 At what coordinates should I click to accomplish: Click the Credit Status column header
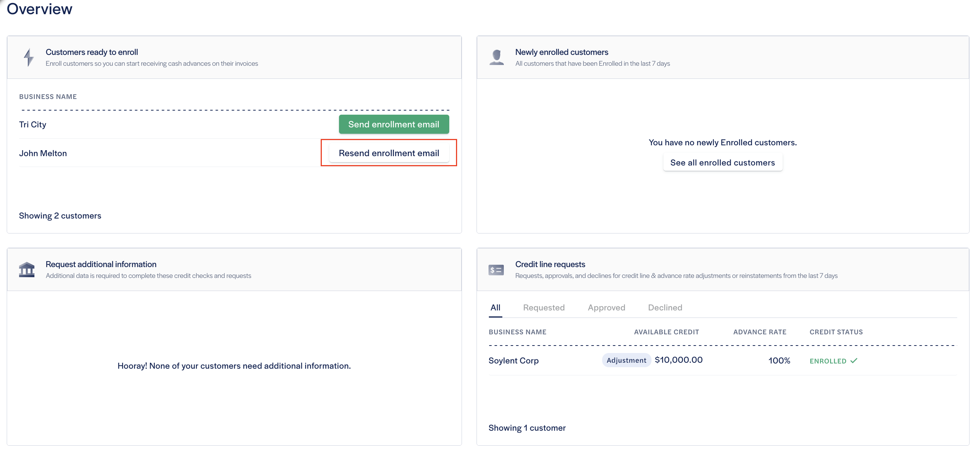click(836, 332)
